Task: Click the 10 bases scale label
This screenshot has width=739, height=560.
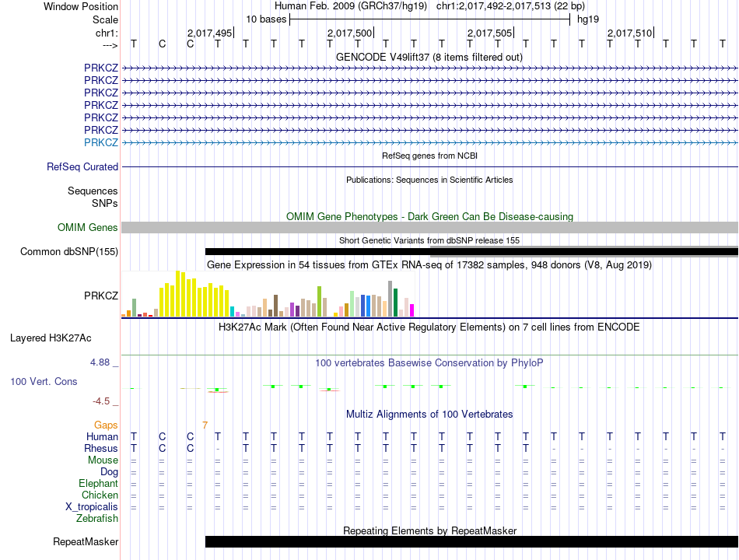Action: coord(266,19)
